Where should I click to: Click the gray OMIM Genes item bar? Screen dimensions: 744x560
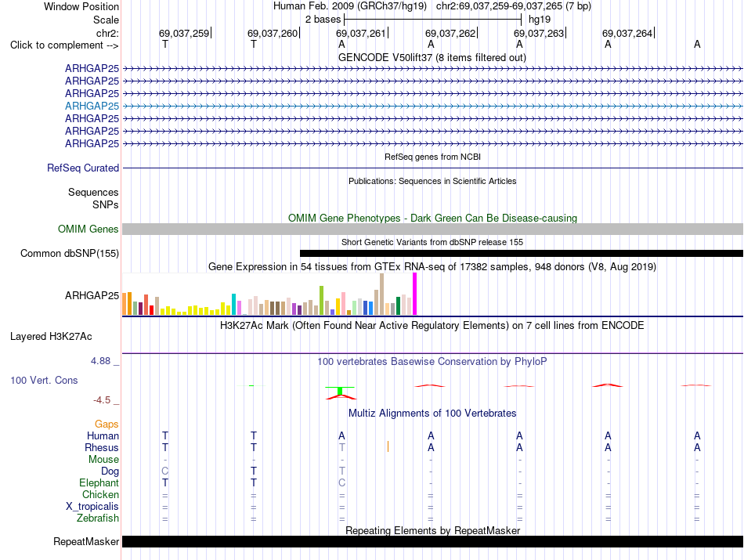coord(432,229)
